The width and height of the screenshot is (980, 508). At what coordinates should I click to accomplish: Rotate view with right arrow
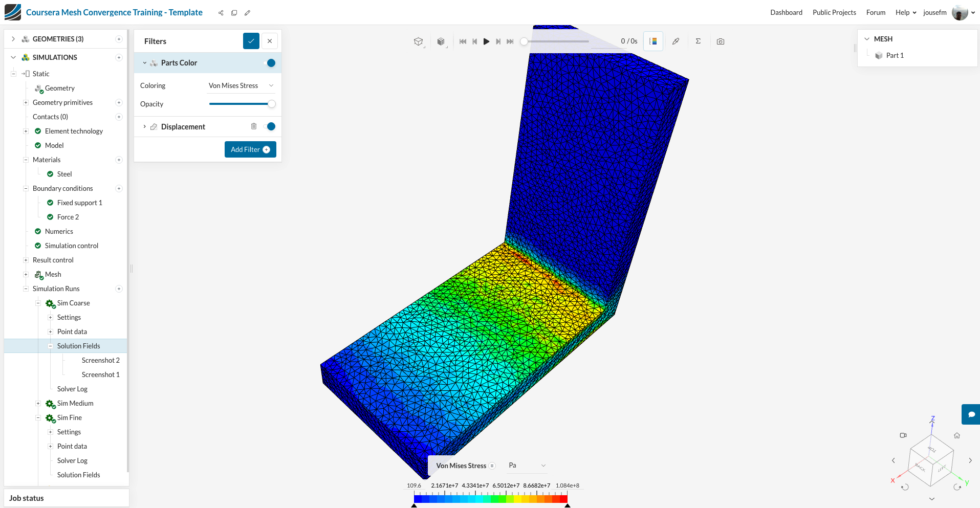pyautogui.click(x=970, y=460)
